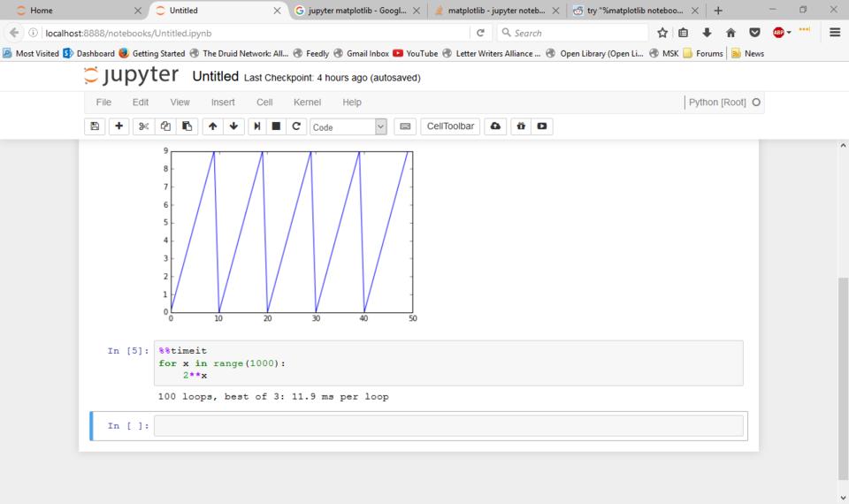Switch to the Home browser tab
This screenshot has height=504, width=849.
(75, 11)
